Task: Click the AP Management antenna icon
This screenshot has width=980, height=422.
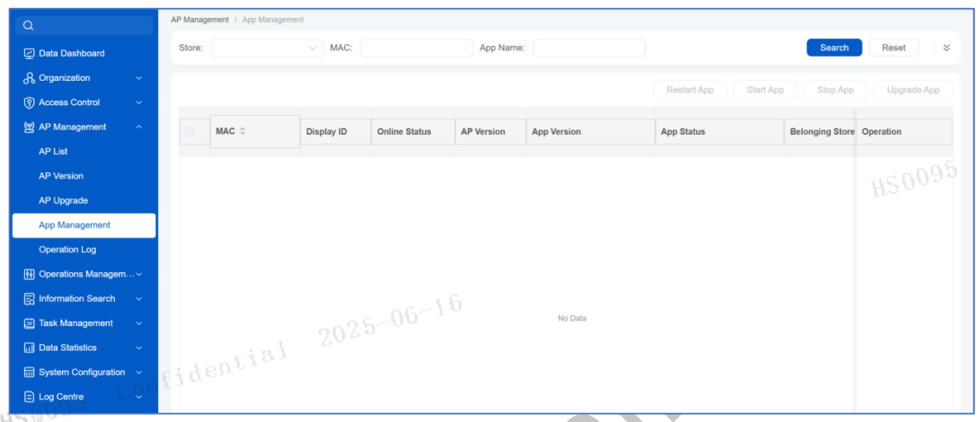Action: (29, 127)
